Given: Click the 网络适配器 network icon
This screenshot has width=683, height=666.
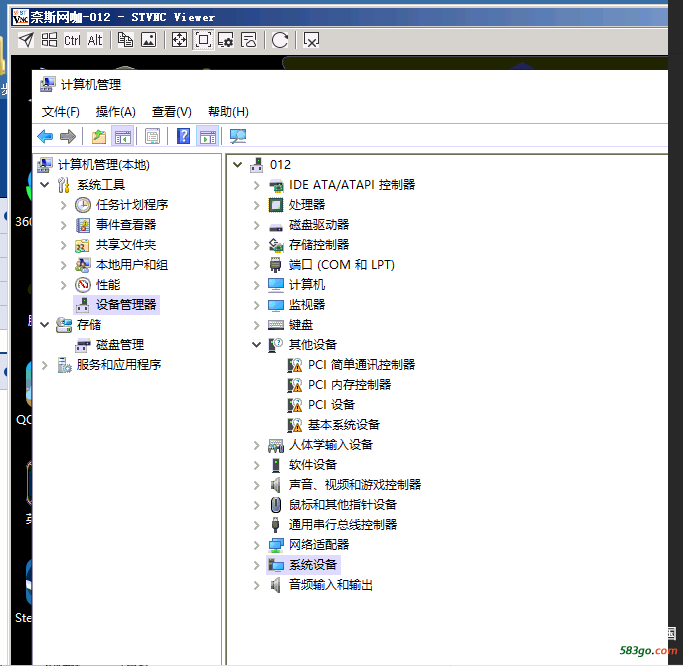Looking at the screenshot, I should point(276,545).
